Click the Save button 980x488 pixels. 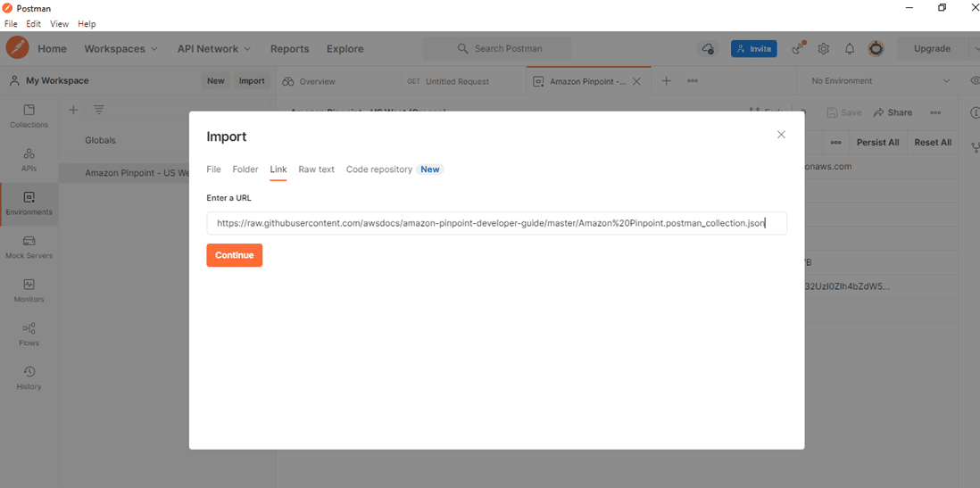coord(843,112)
